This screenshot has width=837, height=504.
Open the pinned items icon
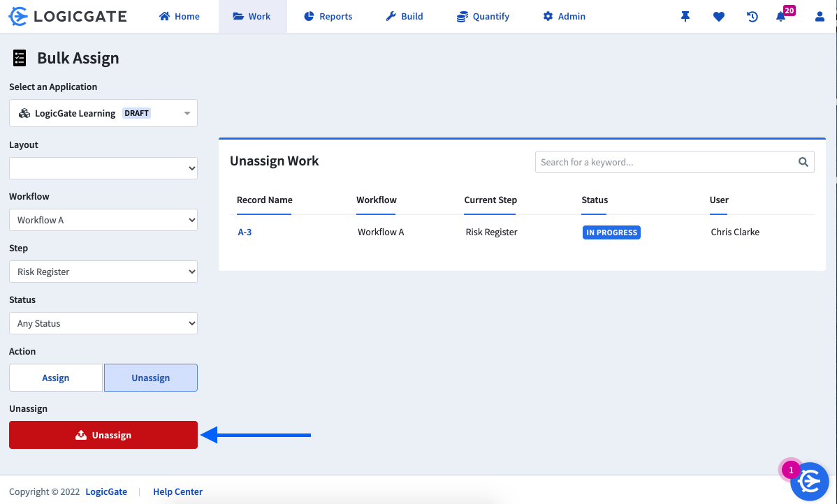pyautogui.click(x=685, y=17)
